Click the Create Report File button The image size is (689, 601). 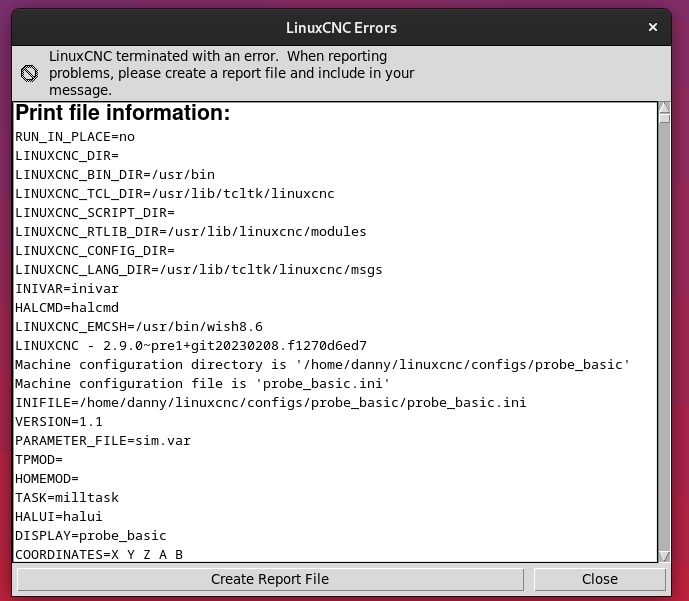[270, 579]
